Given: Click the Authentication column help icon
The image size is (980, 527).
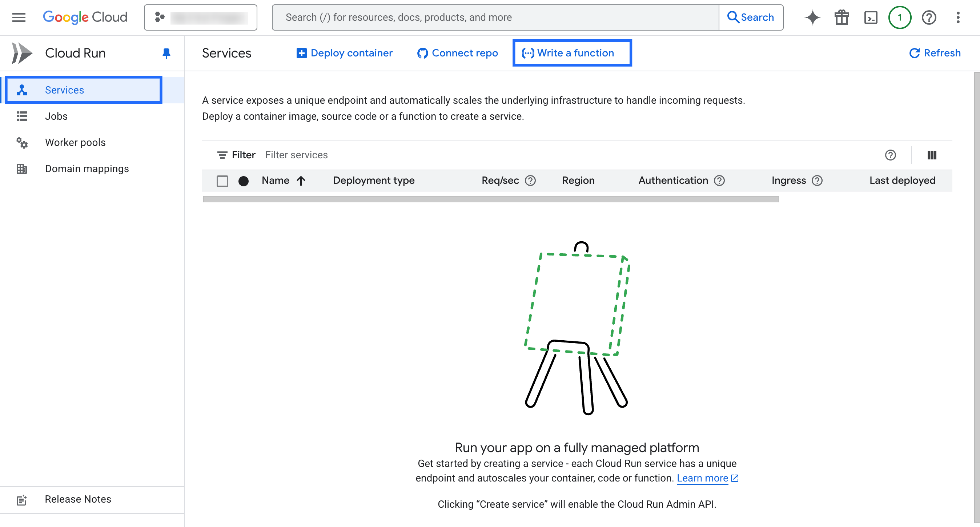Looking at the screenshot, I should (x=719, y=181).
